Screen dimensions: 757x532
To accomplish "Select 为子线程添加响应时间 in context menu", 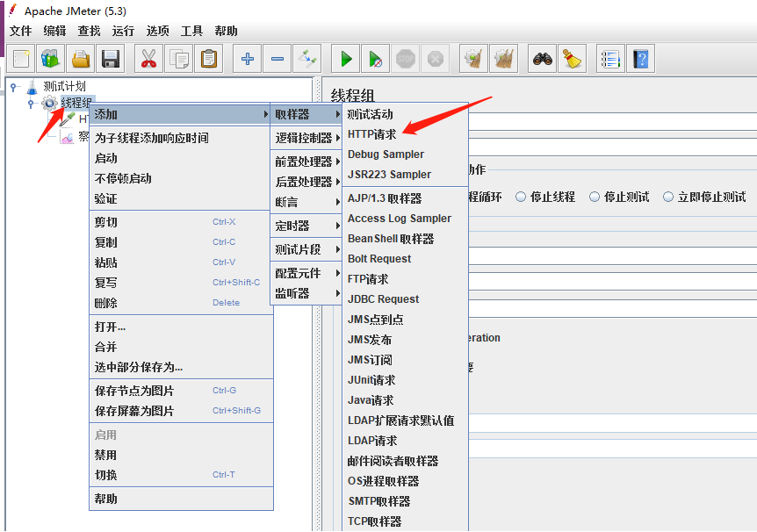I will [x=179, y=138].
